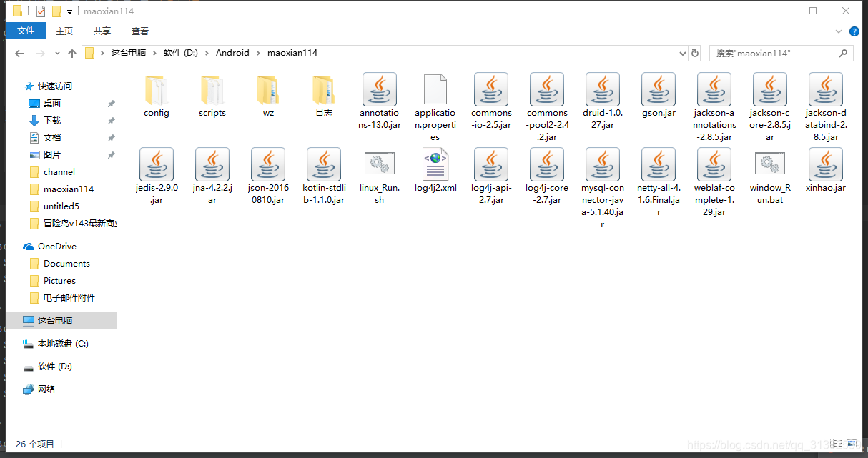Open the Help question mark icon
Screen dimensions: 868x458
click(x=854, y=31)
